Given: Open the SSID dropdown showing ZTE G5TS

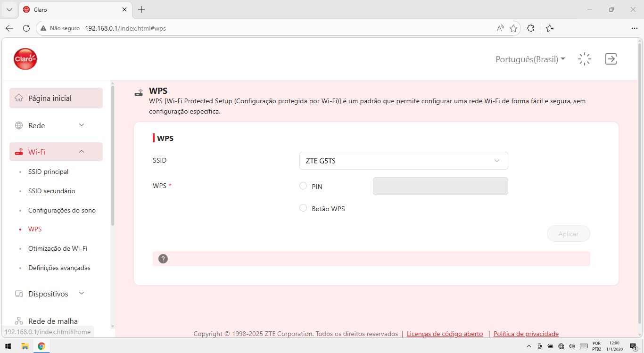Looking at the screenshot, I should [x=404, y=161].
